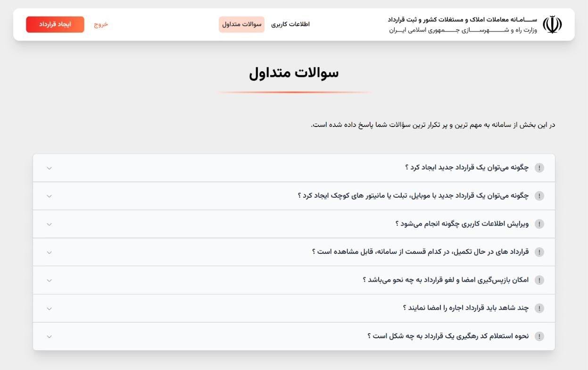
Task: Click the ایجاد قرارداد button
Action: 55,24
